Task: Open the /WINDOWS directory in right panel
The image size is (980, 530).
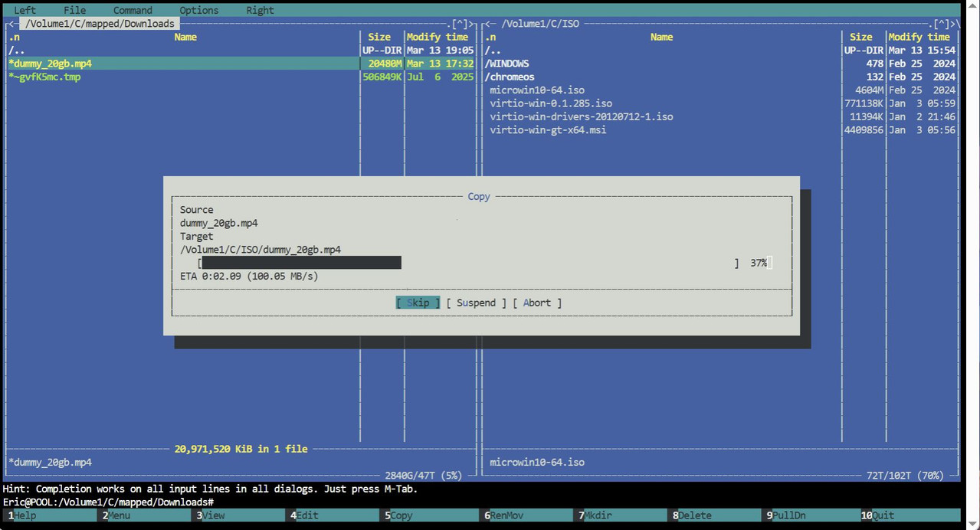Action: (x=720, y=64)
